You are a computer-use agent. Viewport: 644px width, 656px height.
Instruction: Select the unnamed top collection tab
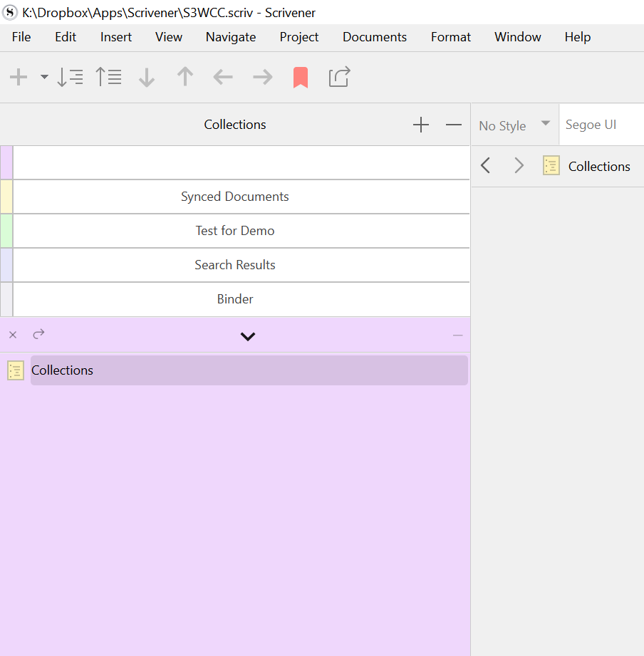[241, 162]
